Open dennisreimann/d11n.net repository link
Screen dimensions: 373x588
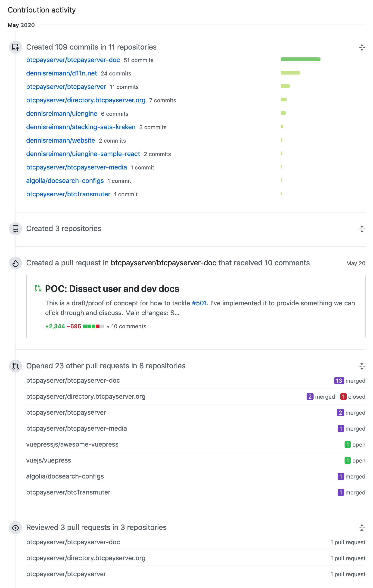click(x=62, y=73)
